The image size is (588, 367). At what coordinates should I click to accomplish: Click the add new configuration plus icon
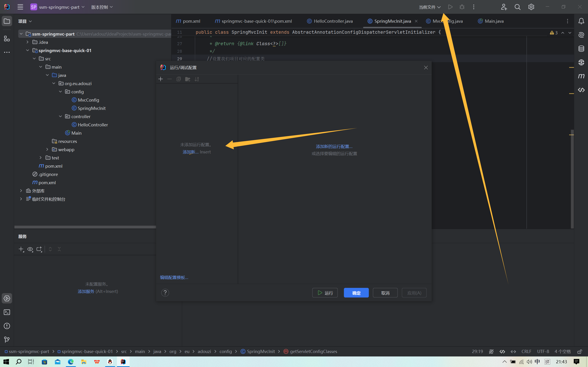161,79
